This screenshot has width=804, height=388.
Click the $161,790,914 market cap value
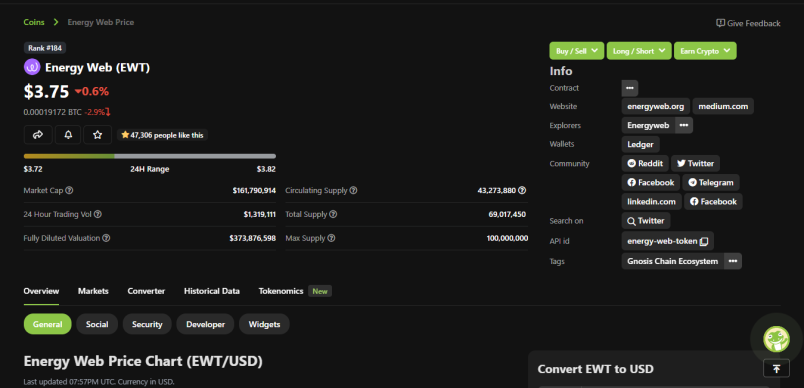[254, 190]
